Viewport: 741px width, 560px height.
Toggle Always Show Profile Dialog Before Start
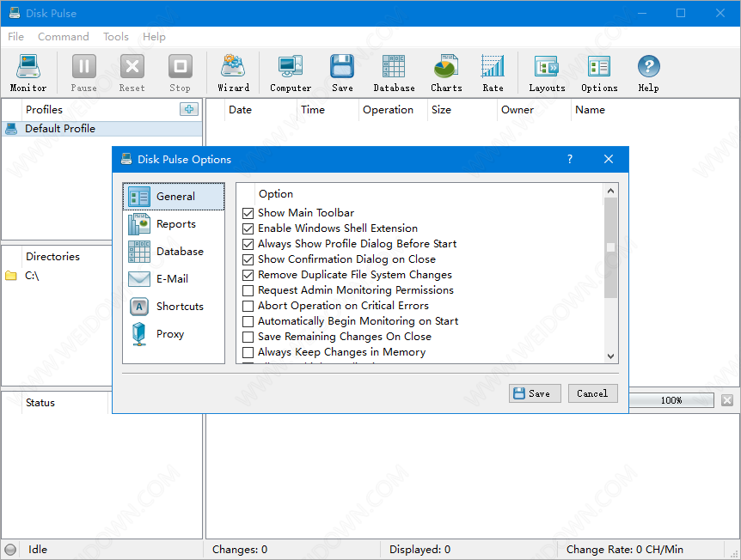248,245
